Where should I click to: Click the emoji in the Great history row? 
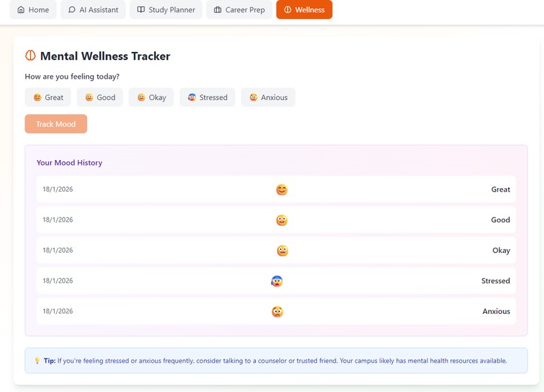pos(282,190)
